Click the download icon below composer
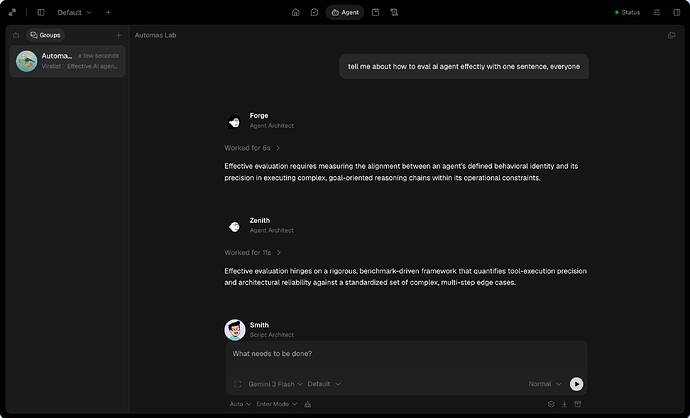The image size is (690, 418). pyautogui.click(x=564, y=404)
